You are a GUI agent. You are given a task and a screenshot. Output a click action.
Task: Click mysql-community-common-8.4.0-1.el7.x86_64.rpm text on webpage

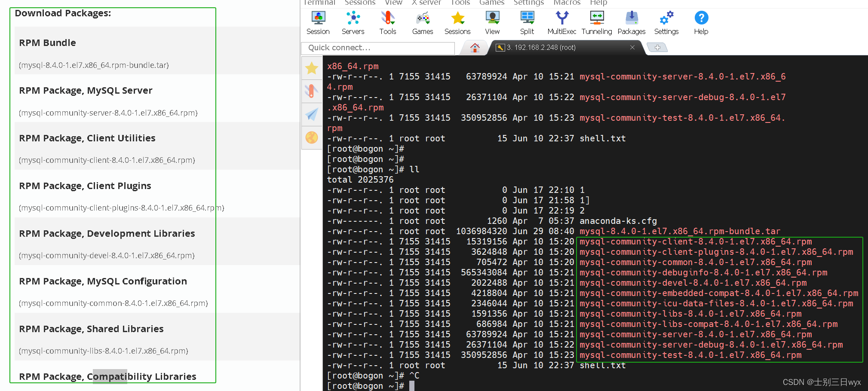pos(113,303)
